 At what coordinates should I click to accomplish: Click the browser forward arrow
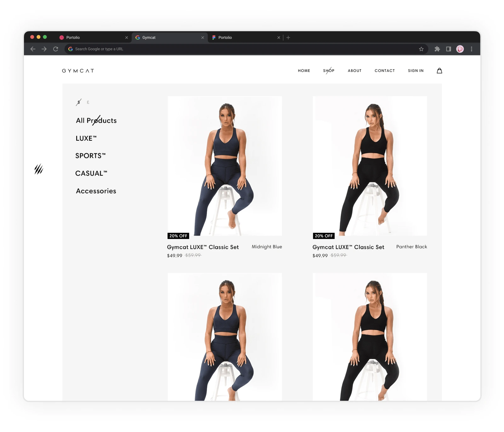point(44,49)
